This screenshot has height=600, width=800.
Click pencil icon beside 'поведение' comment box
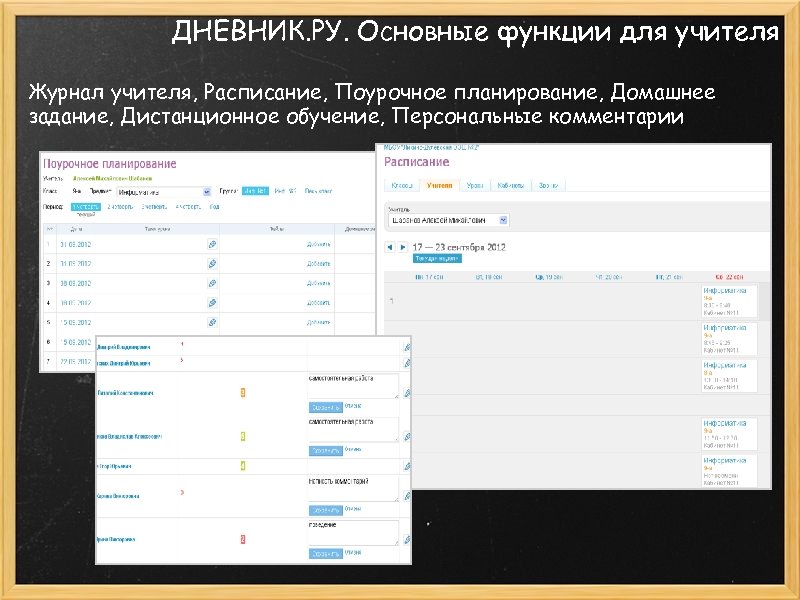[407, 539]
